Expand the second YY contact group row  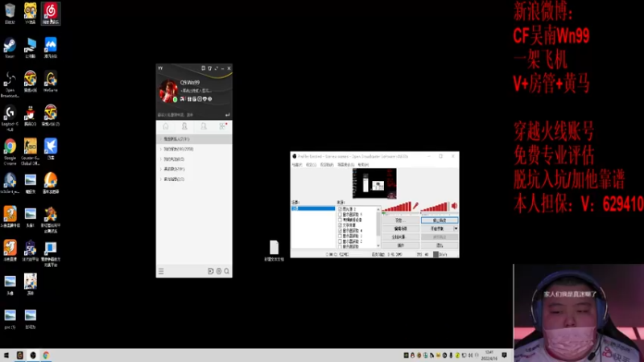(x=194, y=149)
